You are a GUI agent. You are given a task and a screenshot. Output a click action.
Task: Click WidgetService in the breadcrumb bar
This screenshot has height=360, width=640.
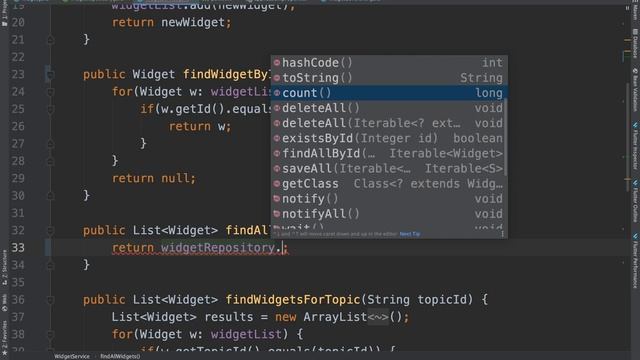(x=72, y=356)
